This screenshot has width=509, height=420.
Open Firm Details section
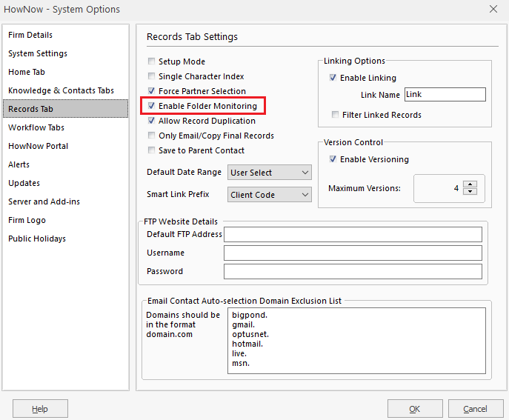coord(66,35)
